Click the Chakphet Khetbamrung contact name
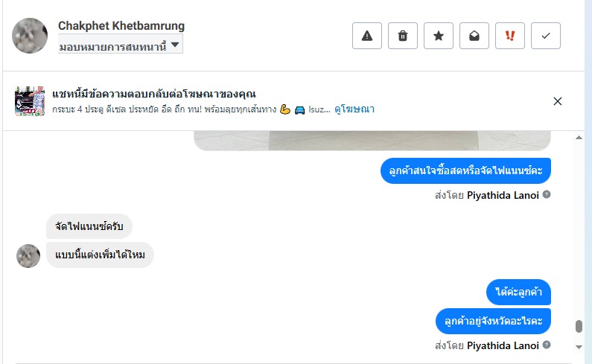This screenshot has width=592, height=364. (121, 26)
